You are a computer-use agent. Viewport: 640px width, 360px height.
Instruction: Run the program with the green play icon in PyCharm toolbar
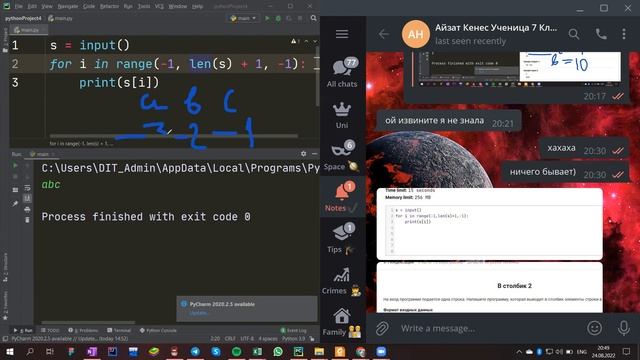267,18
